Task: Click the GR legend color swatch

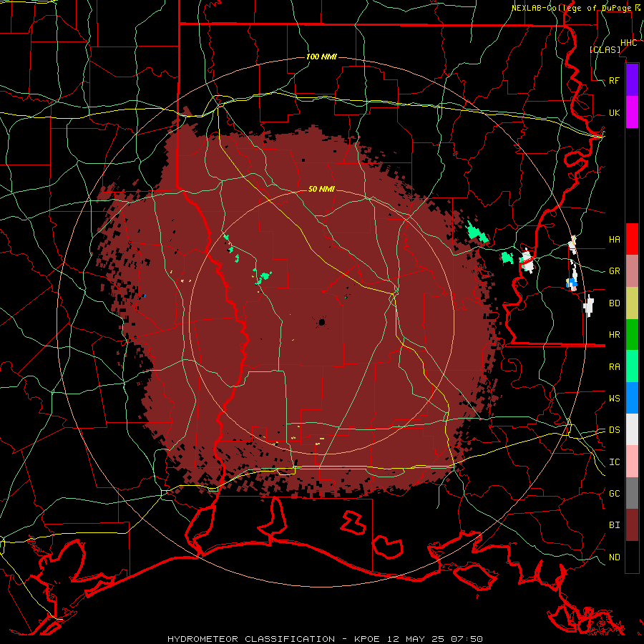Action: [x=632, y=270]
